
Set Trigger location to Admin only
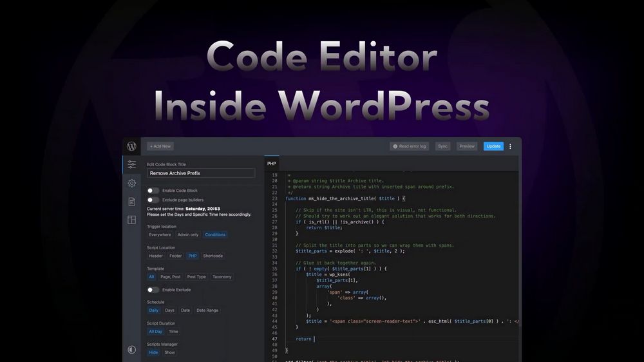pyautogui.click(x=187, y=234)
